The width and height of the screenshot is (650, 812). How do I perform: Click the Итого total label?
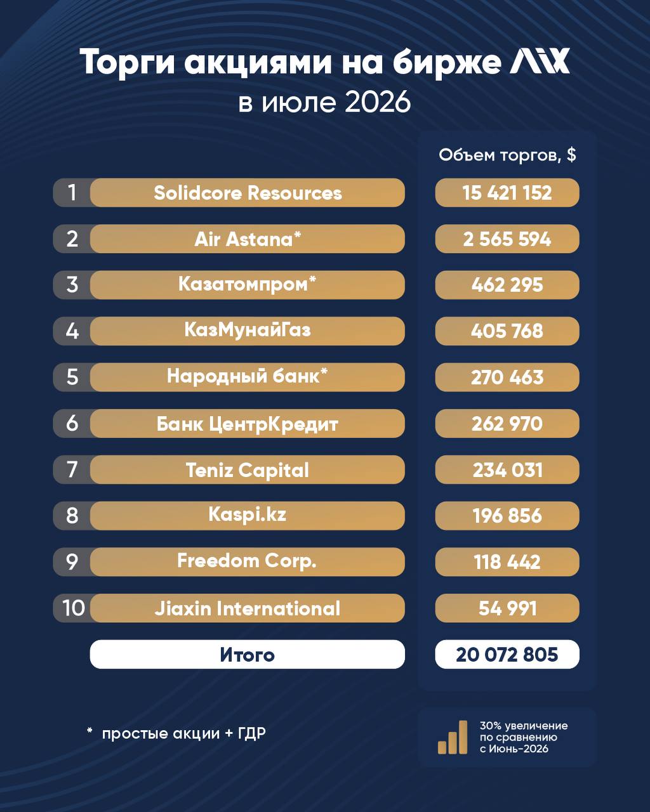(248, 654)
